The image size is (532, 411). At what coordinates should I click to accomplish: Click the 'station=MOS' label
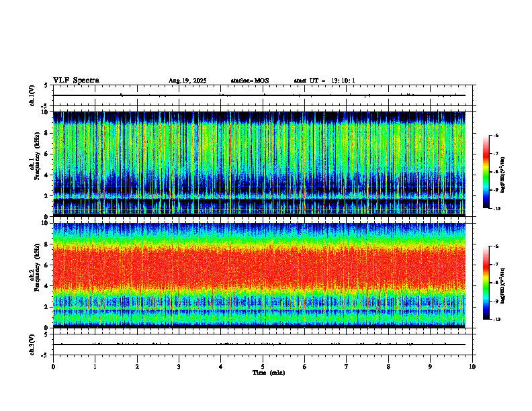pos(250,81)
